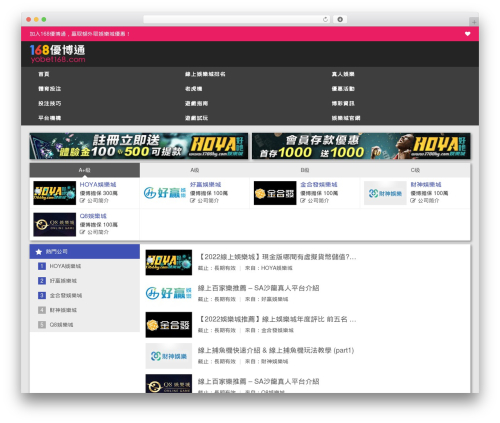Open 遊戲指南 menu item
The height and width of the screenshot is (423, 500).
[196, 103]
